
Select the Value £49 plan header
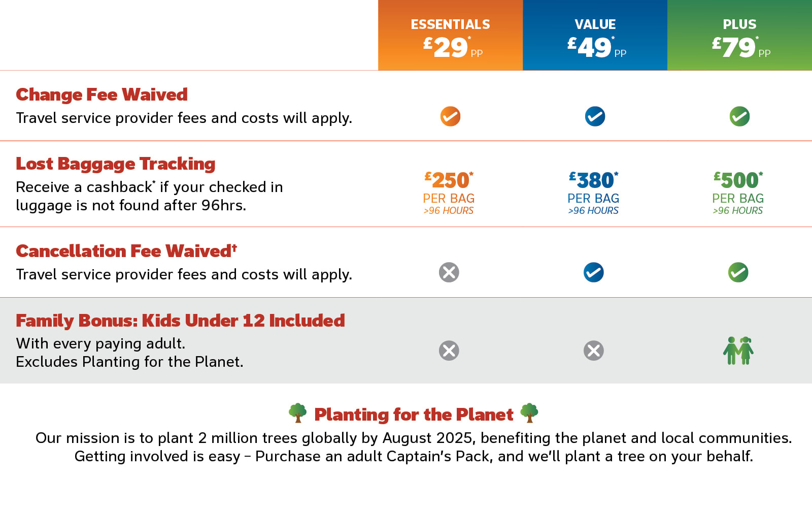tap(595, 36)
